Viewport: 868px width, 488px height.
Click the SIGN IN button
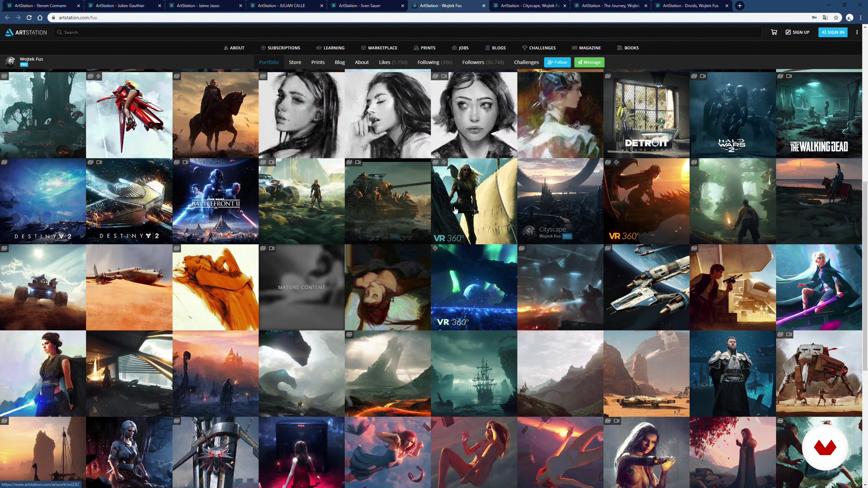point(833,32)
